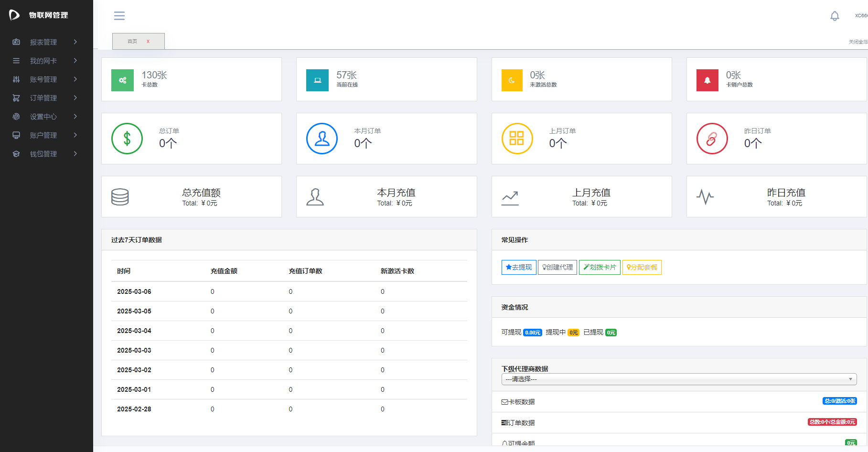
Task: Click the 去提现 button
Action: (x=519, y=267)
